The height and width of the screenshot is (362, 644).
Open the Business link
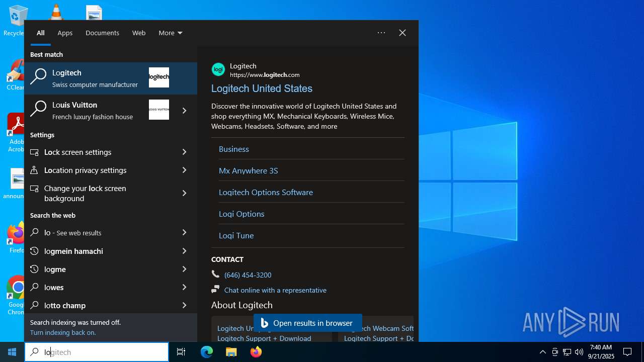[234, 149]
